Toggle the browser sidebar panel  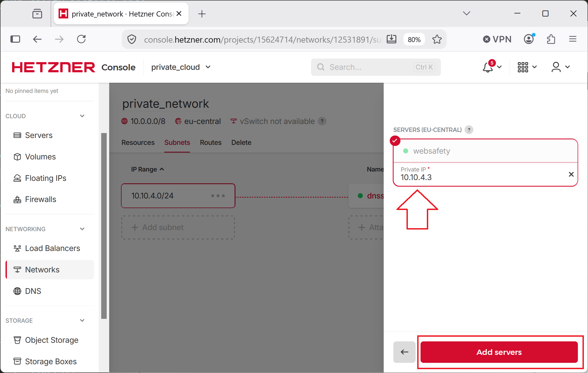(15, 39)
